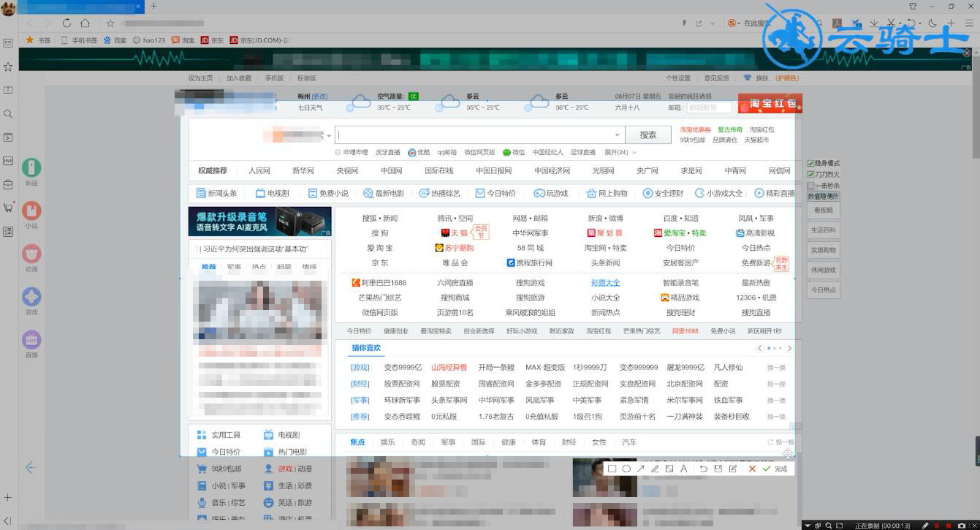
Task: Click the 休闲游戏 side button
Action: [824, 270]
